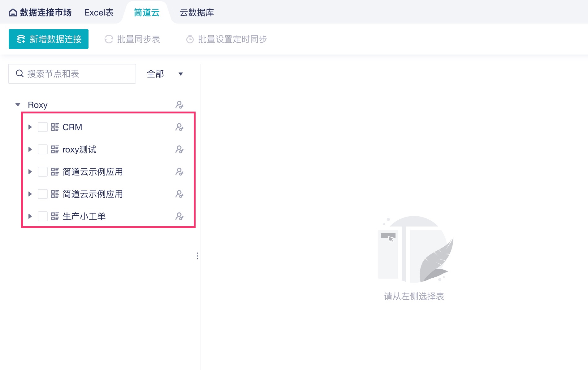Click the batch sync refresh icon
Screen dimensions: 588x370
coord(109,39)
